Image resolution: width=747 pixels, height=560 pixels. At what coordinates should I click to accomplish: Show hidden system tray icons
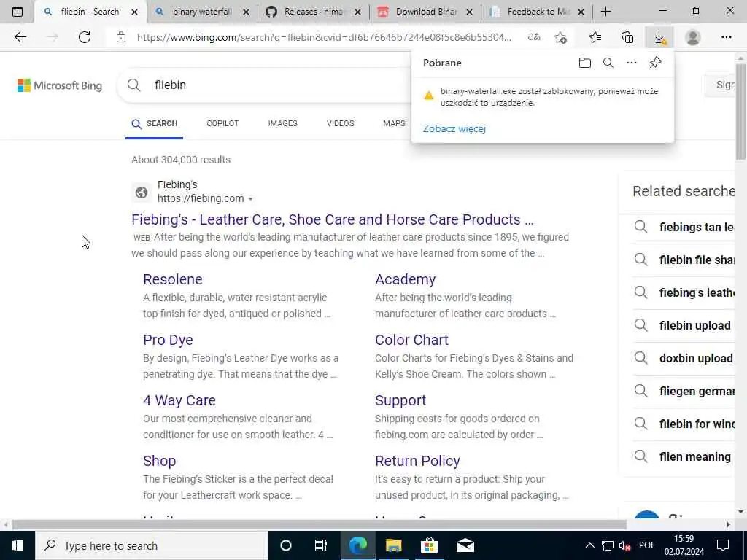(x=589, y=545)
